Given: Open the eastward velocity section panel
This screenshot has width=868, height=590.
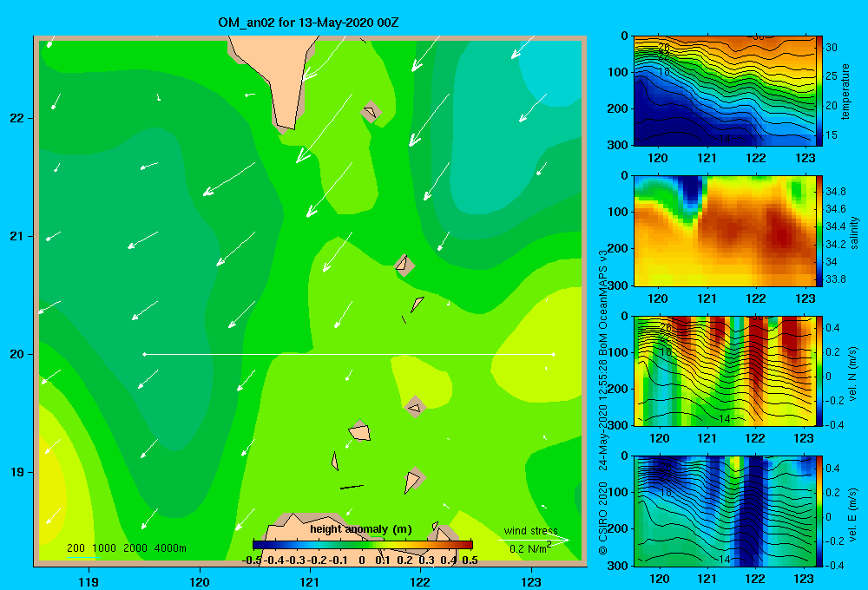Looking at the screenshot, I should point(725,511).
